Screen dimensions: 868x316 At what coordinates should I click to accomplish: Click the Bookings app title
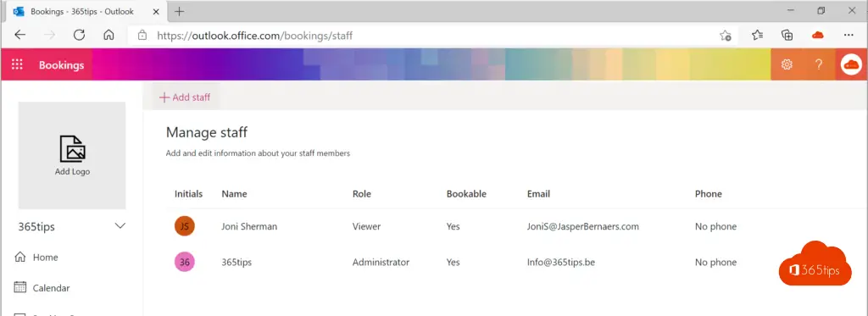tap(61, 64)
